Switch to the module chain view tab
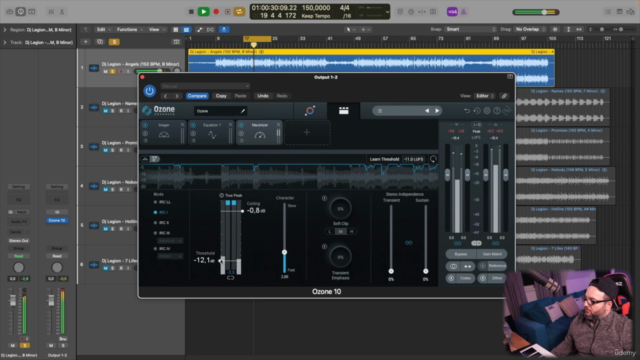The width and height of the screenshot is (640, 360). [344, 111]
